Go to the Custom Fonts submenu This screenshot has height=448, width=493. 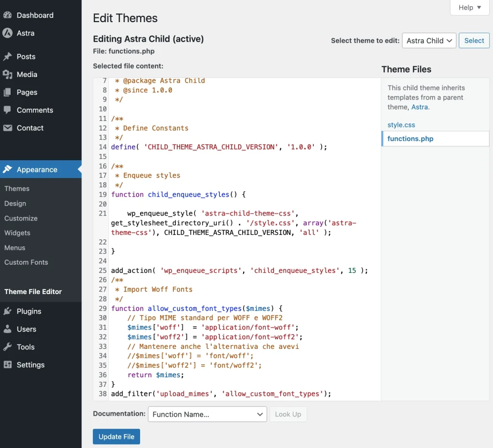pyautogui.click(x=26, y=262)
